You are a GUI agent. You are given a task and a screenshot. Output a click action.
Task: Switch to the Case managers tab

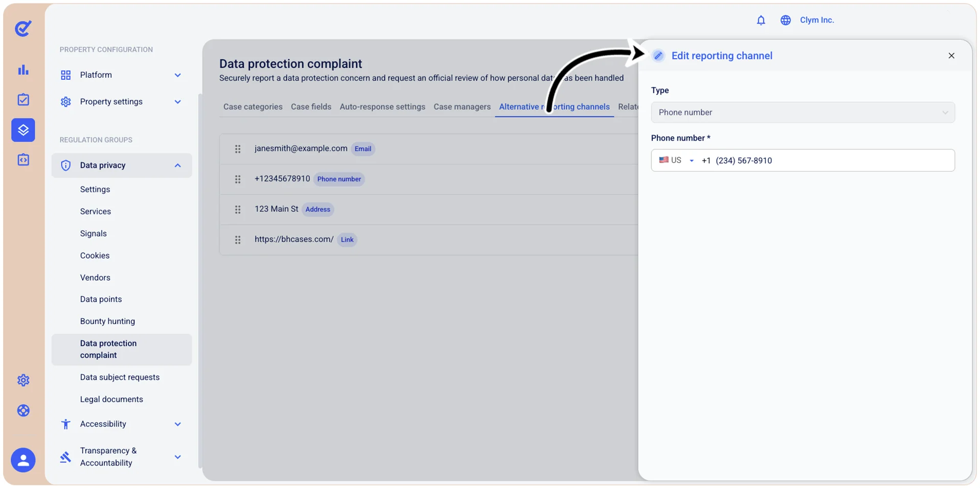[x=462, y=107]
